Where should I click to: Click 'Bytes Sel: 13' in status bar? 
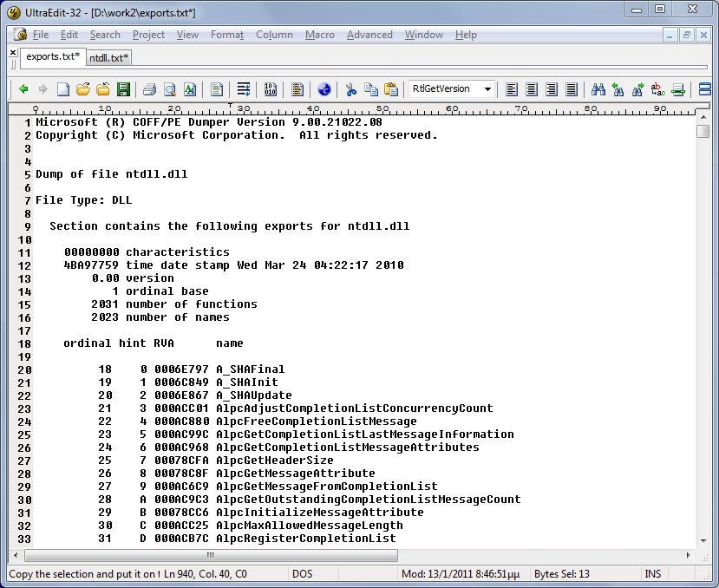562,574
